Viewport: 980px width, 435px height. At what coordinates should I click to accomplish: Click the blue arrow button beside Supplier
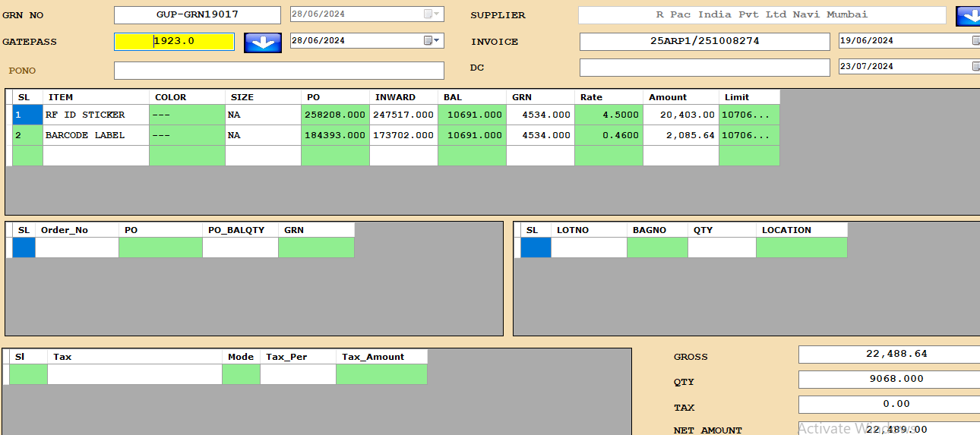click(967, 16)
